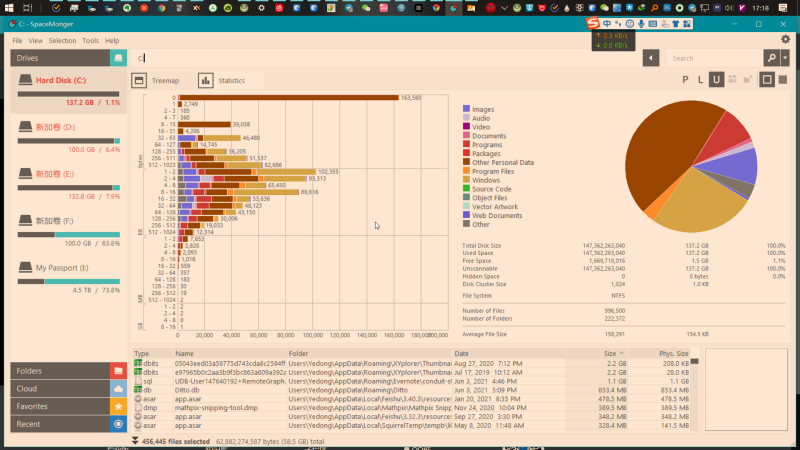The height and width of the screenshot is (450, 800).
Task: Select Hard Disk (C:) drive
Action: 68,91
